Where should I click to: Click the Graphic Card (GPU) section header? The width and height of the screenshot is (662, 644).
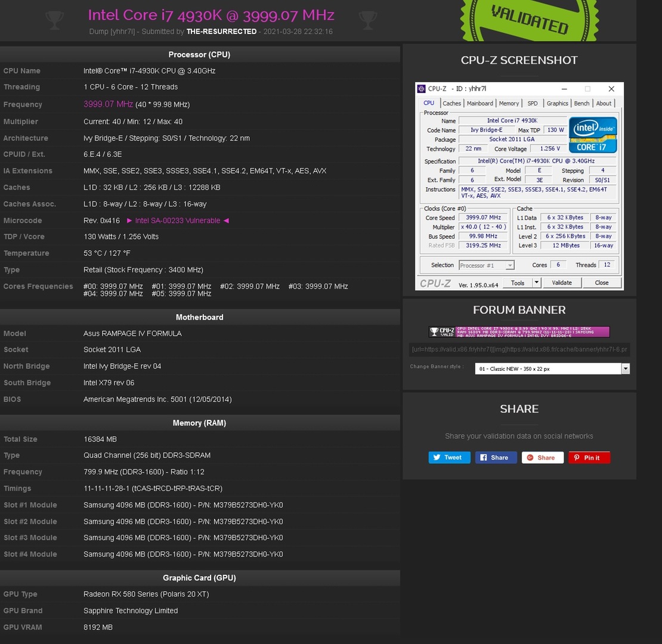[x=199, y=578]
